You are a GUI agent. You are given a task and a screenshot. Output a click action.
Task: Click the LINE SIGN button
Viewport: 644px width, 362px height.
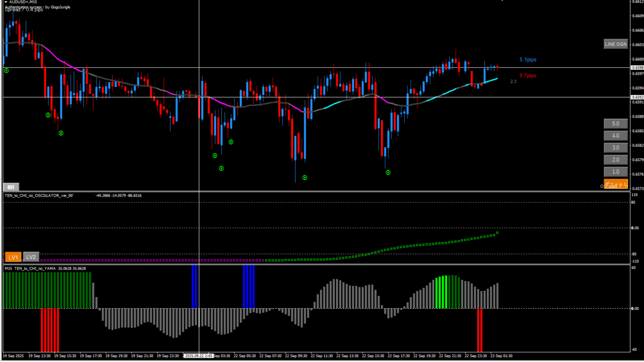[x=615, y=44]
